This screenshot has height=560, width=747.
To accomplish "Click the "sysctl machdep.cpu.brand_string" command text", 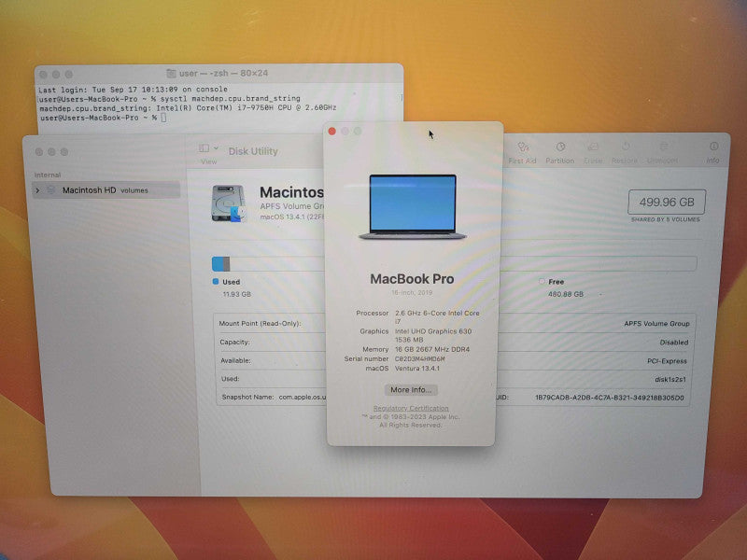I will click(x=230, y=99).
